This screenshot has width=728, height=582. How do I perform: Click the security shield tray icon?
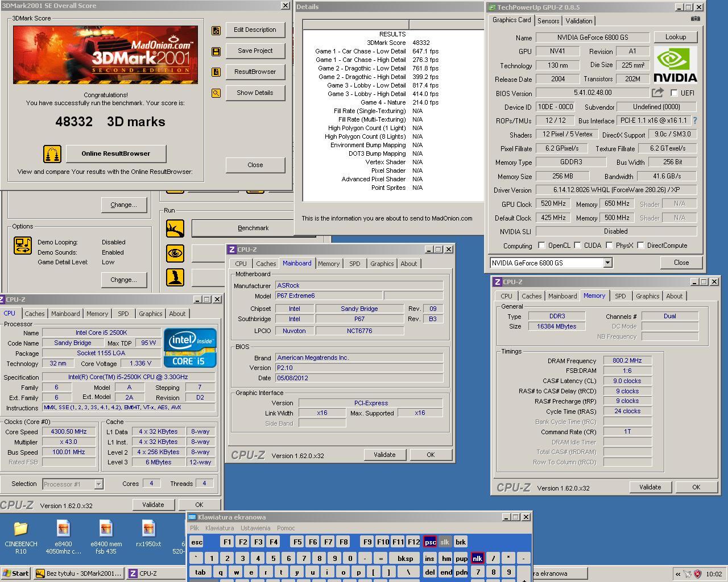click(x=697, y=574)
